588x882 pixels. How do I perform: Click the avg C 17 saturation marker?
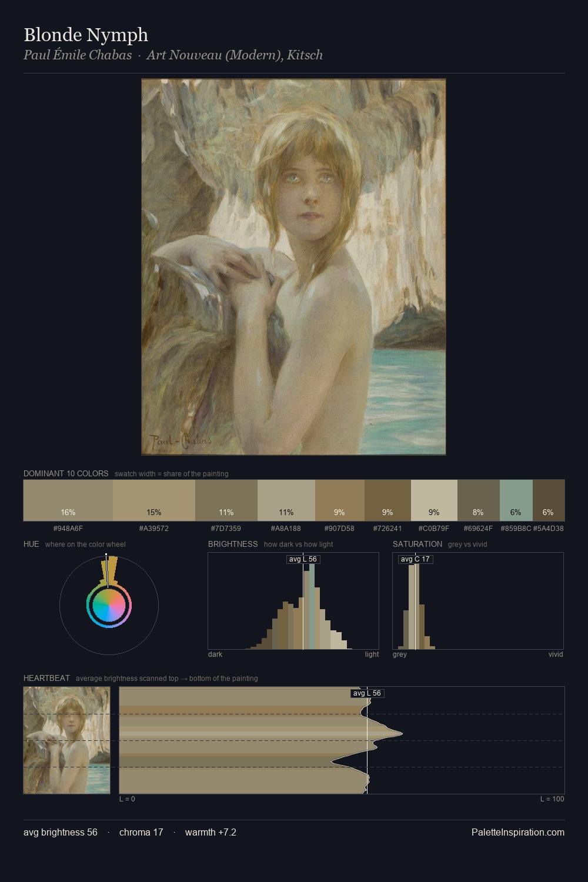[x=415, y=559]
